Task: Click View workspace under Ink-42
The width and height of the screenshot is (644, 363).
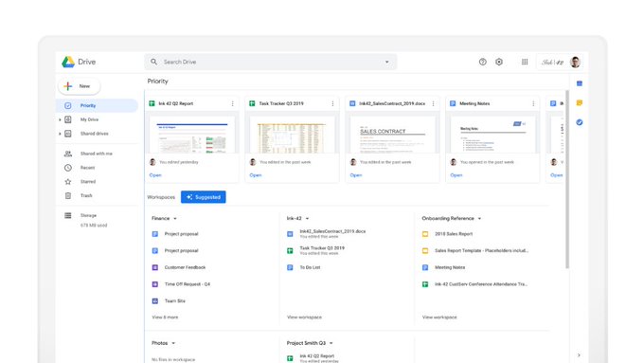Action: tap(304, 318)
